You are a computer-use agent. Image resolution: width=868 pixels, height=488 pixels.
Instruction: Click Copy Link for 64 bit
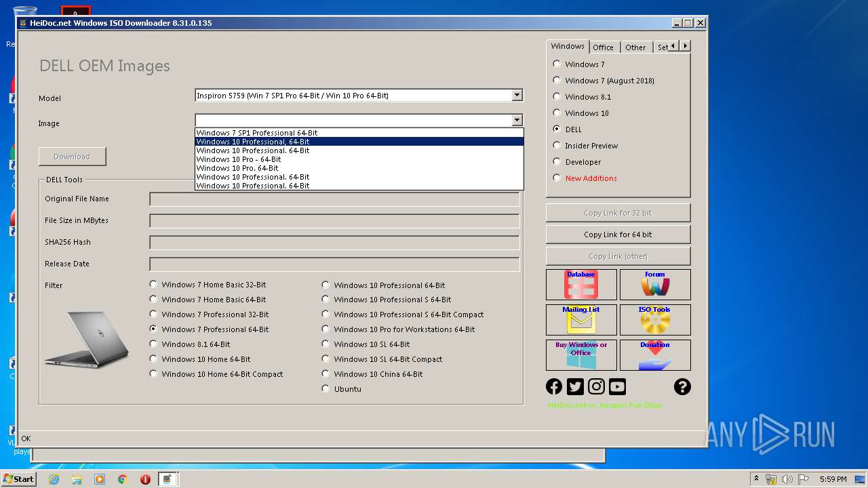pyautogui.click(x=618, y=235)
